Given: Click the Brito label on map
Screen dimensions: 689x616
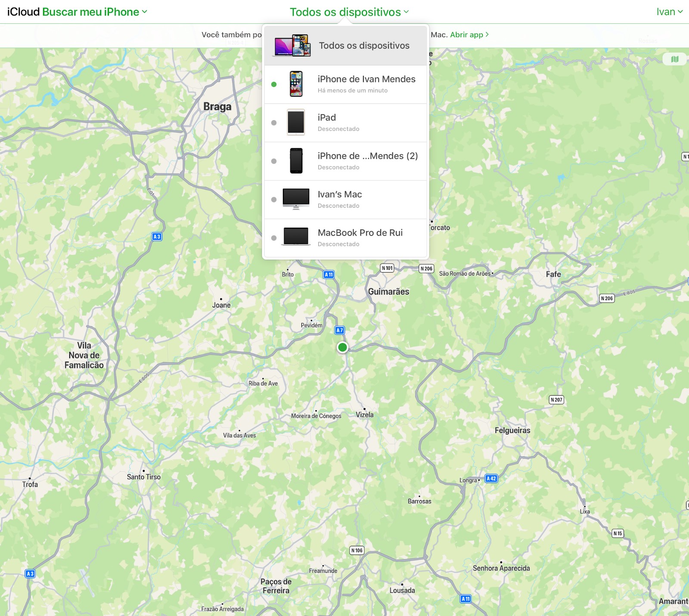Looking at the screenshot, I should pos(288,274).
